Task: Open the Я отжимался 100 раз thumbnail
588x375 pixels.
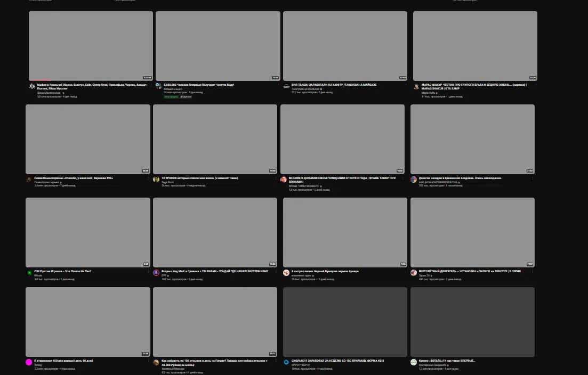Action: [88, 322]
